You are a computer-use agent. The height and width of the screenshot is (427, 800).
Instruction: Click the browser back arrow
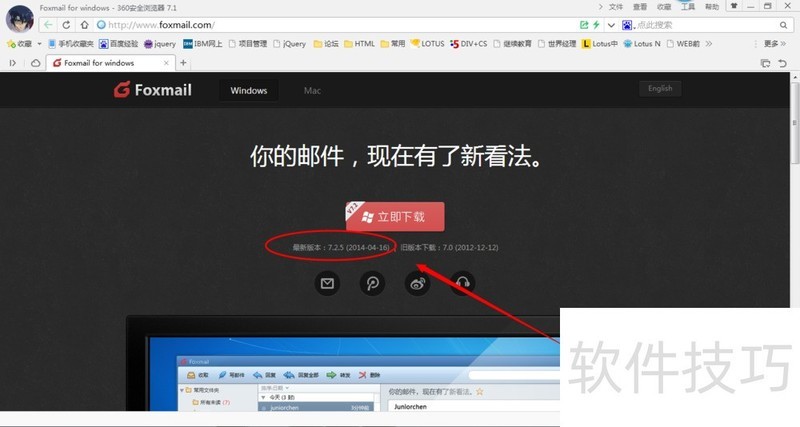(48, 24)
